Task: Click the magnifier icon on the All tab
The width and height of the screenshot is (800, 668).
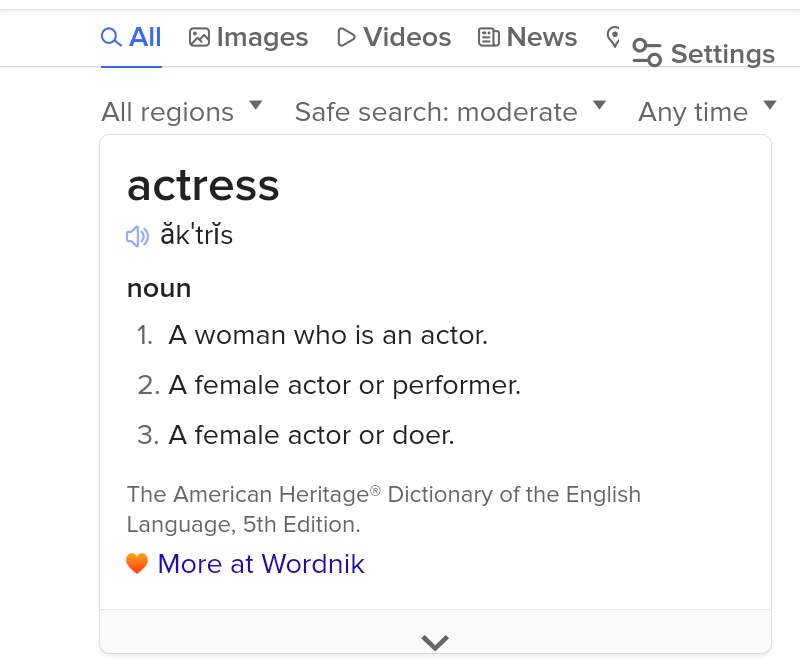Action: click(111, 37)
